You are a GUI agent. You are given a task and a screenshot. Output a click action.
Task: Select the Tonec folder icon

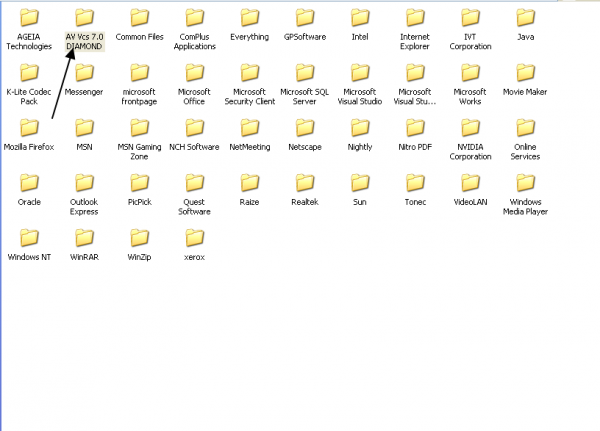[x=415, y=183]
